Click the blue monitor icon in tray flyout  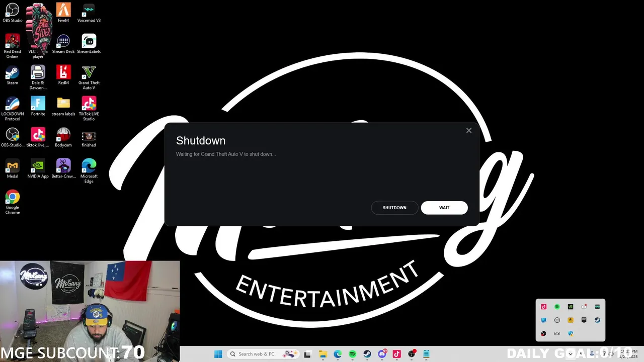pos(543,320)
